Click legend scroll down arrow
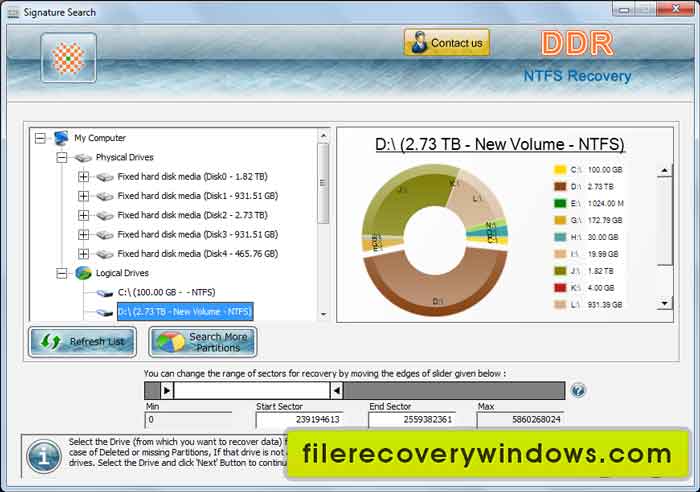 (665, 304)
